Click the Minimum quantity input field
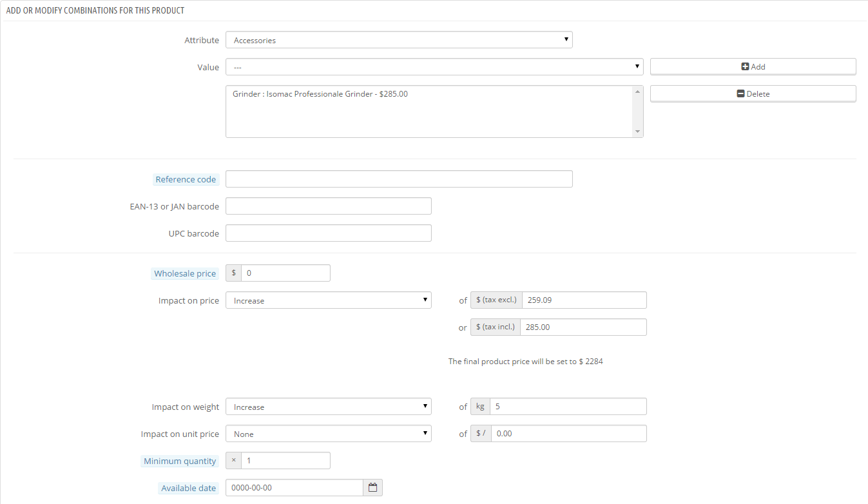The height and width of the screenshot is (504, 868). (x=285, y=461)
